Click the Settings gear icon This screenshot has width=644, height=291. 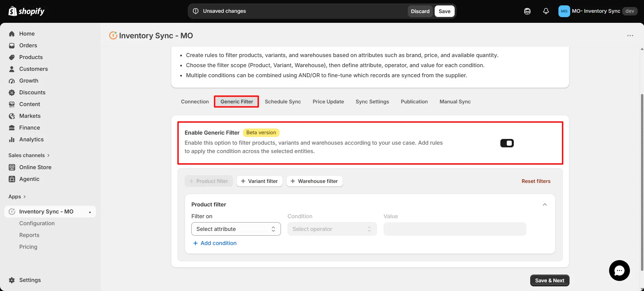click(12, 280)
